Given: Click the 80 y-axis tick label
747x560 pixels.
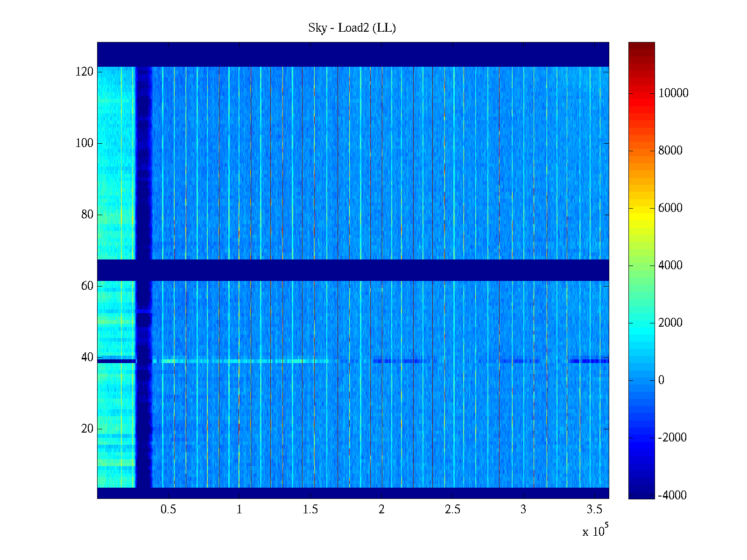Looking at the screenshot, I should click(x=87, y=215).
